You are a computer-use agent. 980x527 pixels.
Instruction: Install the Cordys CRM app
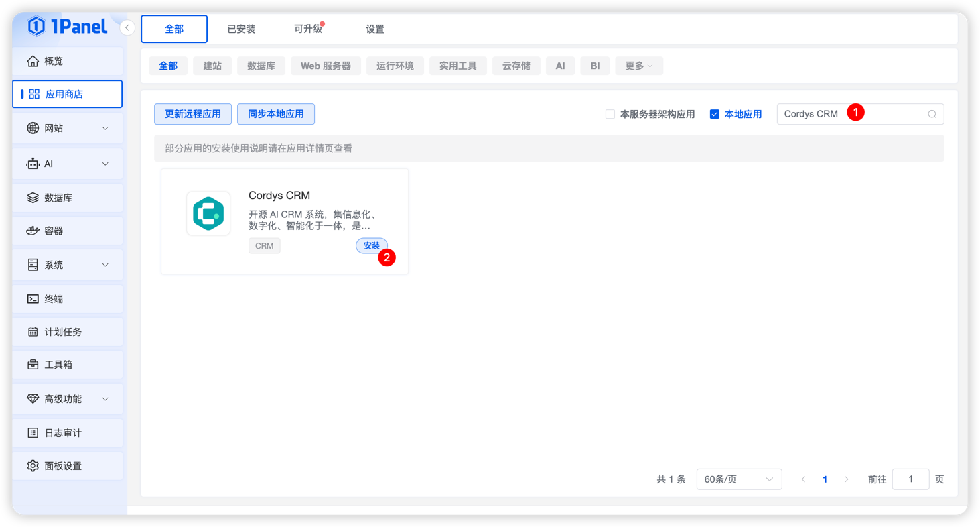[x=372, y=246]
